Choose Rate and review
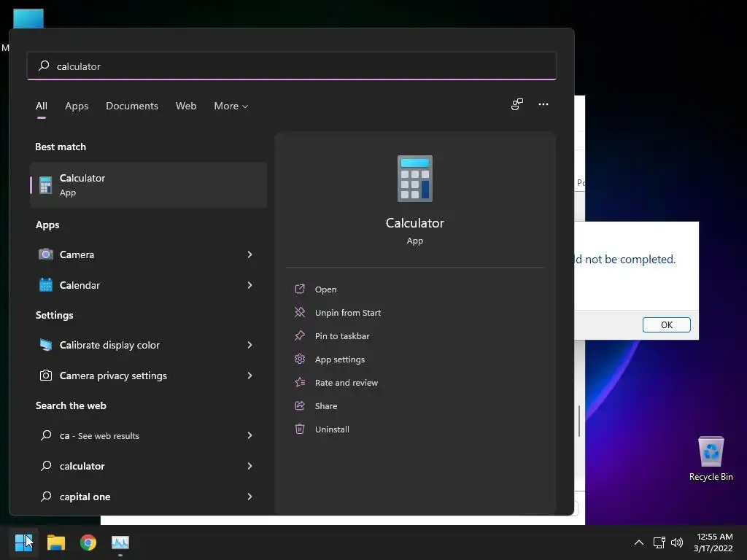Image resolution: width=747 pixels, height=560 pixels. (347, 382)
